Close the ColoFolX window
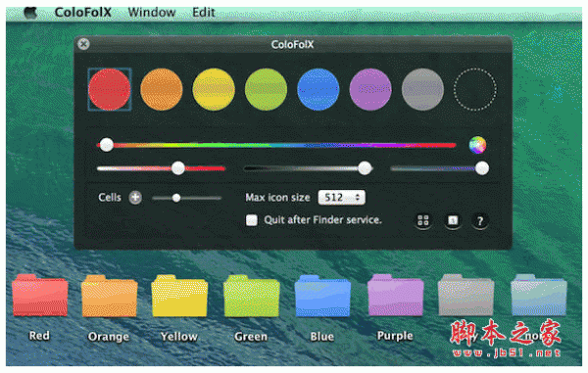This screenshot has width=588, height=373. 83,44
